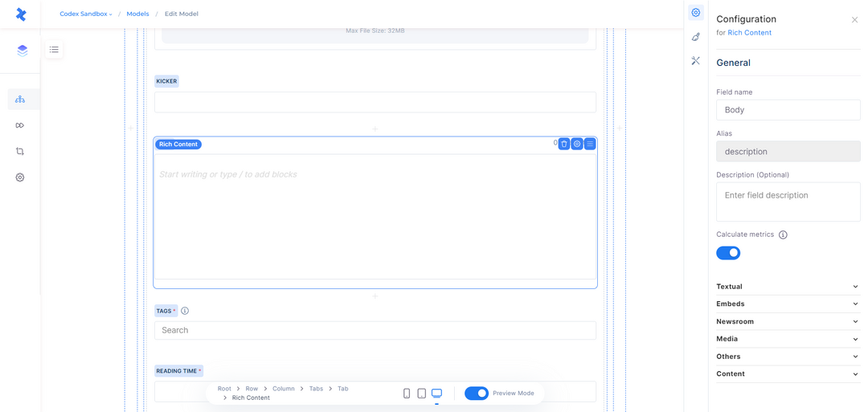The height and width of the screenshot is (412, 868).
Task: Click the KICKER field label
Action: (x=166, y=81)
